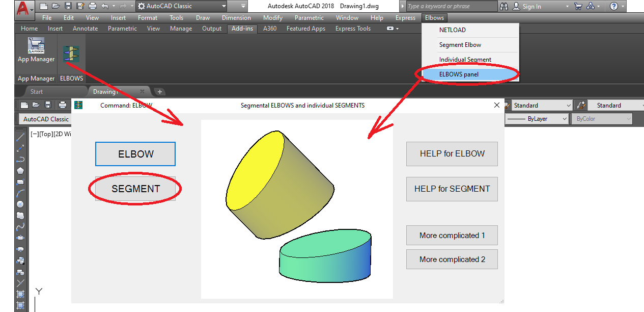Click More complicated 1 button
The height and width of the screenshot is (312, 644).
pyautogui.click(x=452, y=236)
